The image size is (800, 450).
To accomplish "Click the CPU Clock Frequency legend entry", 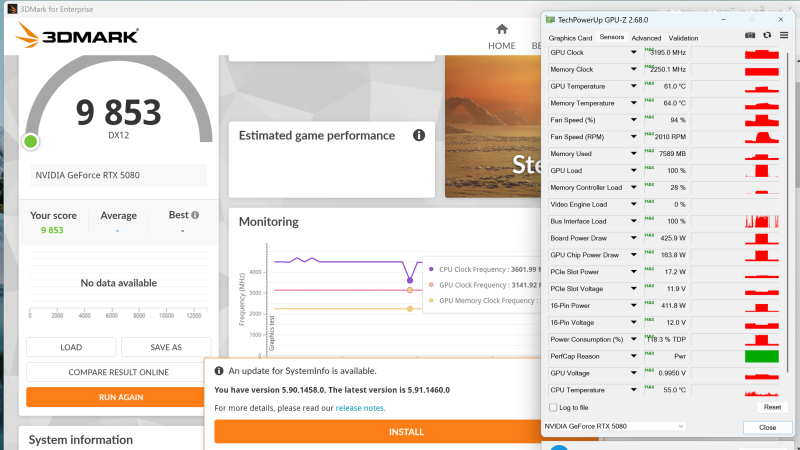I will click(x=484, y=269).
